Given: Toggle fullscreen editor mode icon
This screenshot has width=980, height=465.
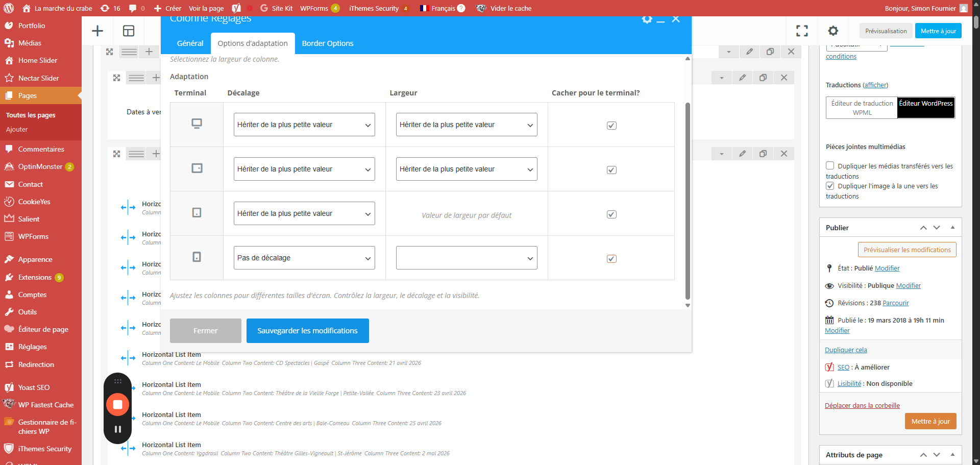Looking at the screenshot, I should pos(802,31).
